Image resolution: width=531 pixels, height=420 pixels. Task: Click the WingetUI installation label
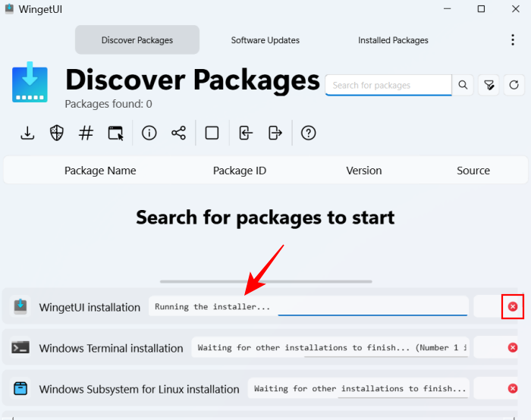point(90,307)
